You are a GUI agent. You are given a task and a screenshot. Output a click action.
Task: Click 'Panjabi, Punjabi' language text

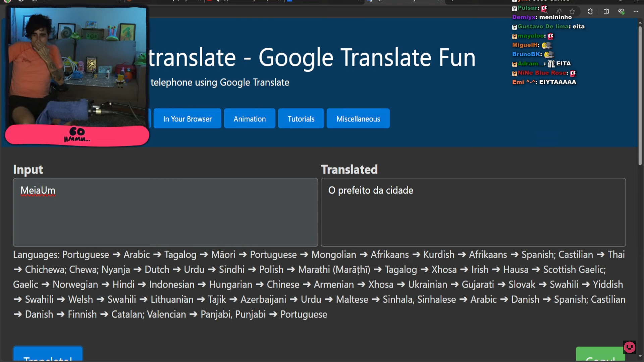tap(233, 314)
